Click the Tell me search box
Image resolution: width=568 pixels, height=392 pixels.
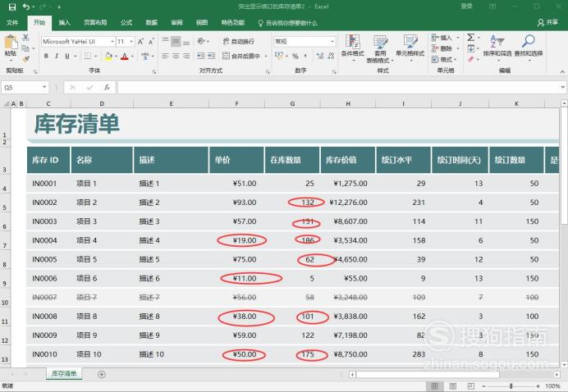(x=287, y=23)
